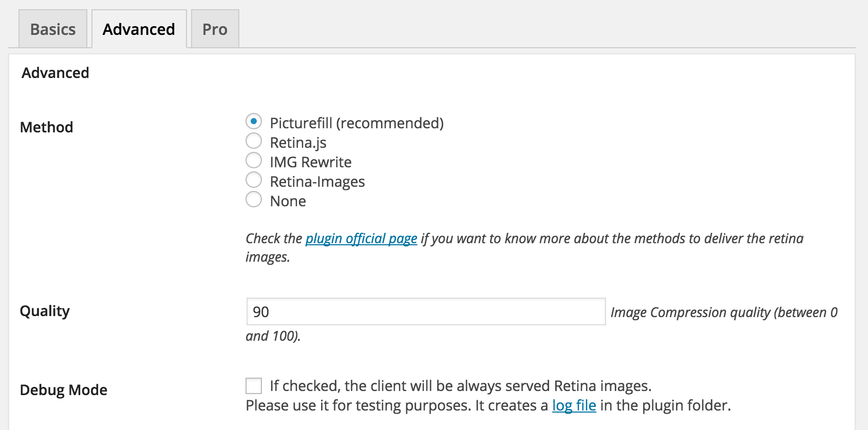The height and width of the screenshot is (430, 868).
Task: Open the plugin official page link
Action: 361,239
